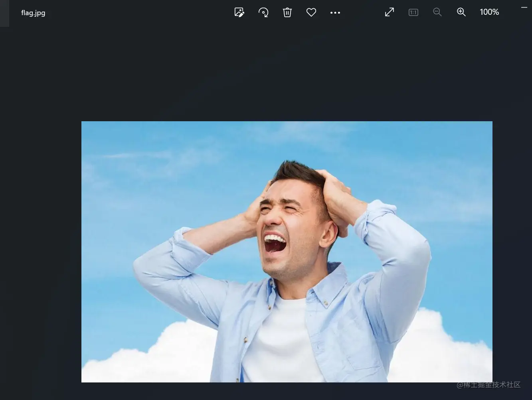This screenshot has height=400, width=532.
Task: Click the flag.jpg file name title
Action: point(33,13)
